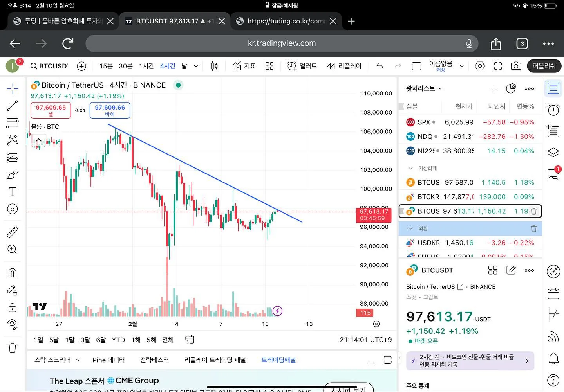The height and width of the screenshot is (392, 564).
Task: Open the 스탁 스크리너 dropdown
Action: coord(57,360)
